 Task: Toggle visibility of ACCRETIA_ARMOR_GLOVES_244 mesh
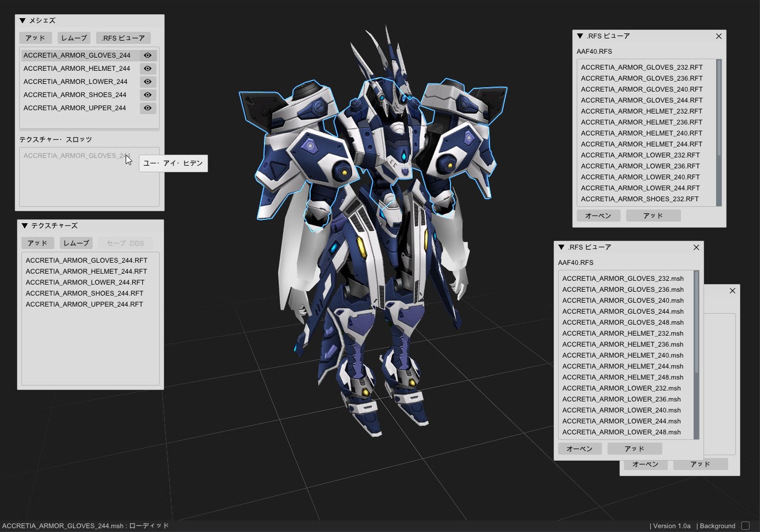(x=148, y=55)
